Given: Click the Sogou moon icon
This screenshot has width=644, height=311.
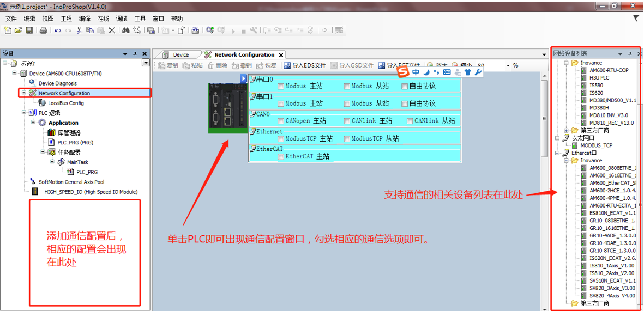Looking at the screenshot, I should pyautogui.click(x=426, y=72).
